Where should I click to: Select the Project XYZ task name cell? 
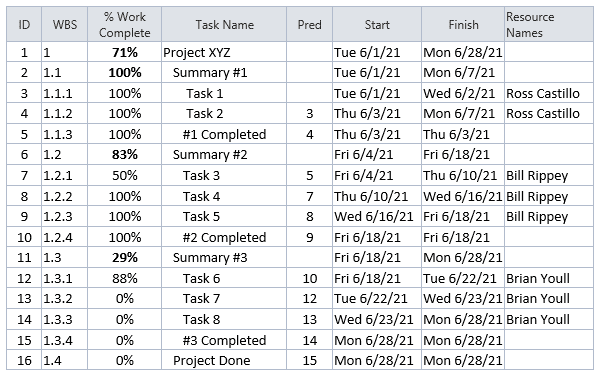tap(224, 52)
